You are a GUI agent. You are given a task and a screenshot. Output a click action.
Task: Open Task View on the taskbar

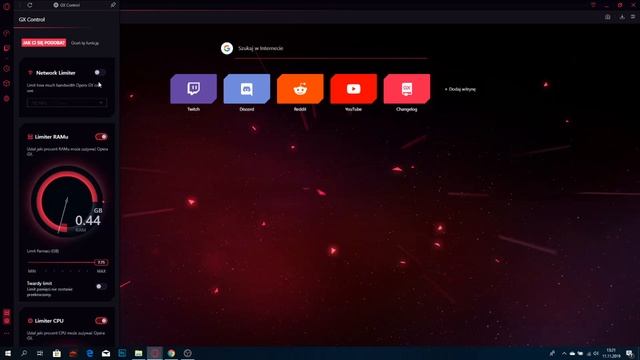(x=40, y=353)
